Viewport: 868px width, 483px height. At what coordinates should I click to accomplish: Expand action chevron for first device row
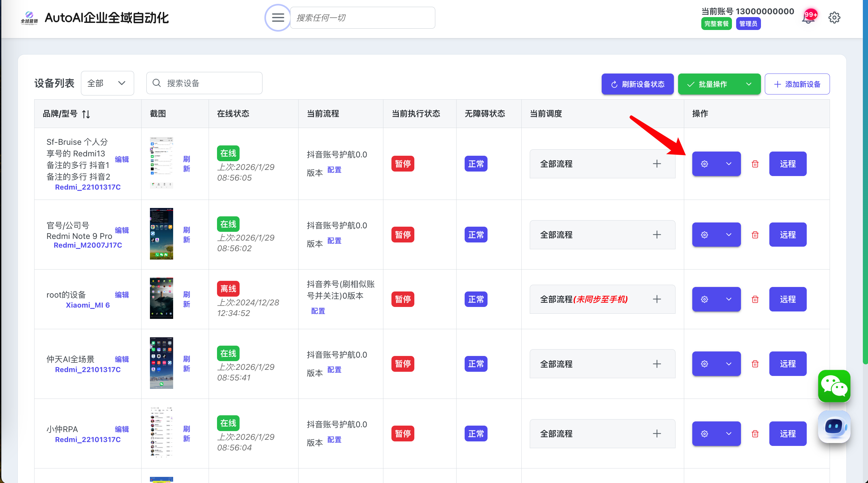[x=728, y=164]
